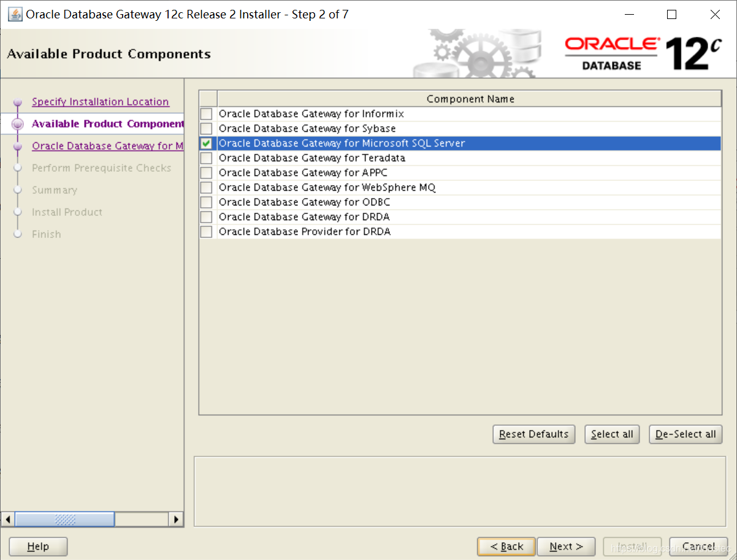Click the right arrow of the horizontal scrollbar
Image resolution: width=737 pixels, height=560 pixels.
(176, 520)
